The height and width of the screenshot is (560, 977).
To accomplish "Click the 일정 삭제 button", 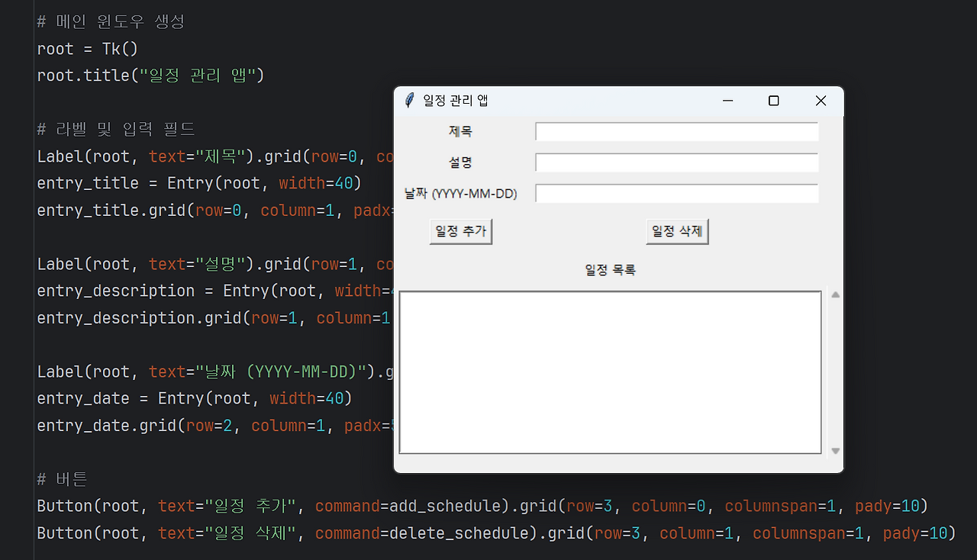I will [676, 230].
